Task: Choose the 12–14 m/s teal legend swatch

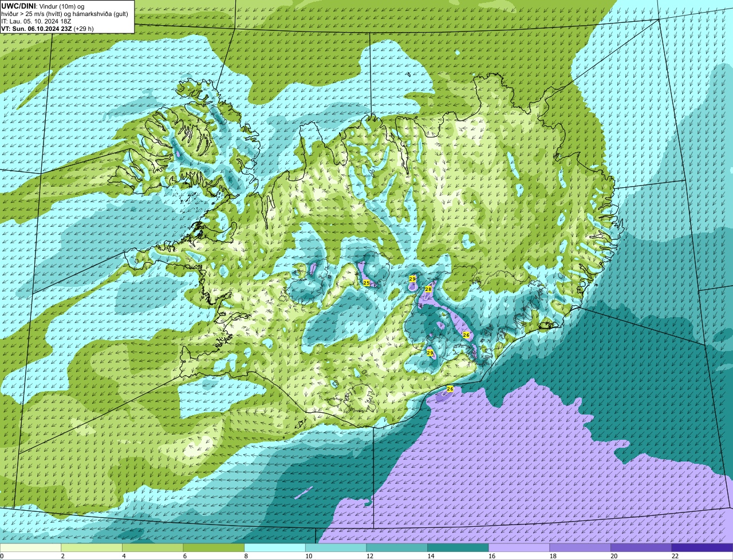Action: pyautogui.click(x=397, y=547)
